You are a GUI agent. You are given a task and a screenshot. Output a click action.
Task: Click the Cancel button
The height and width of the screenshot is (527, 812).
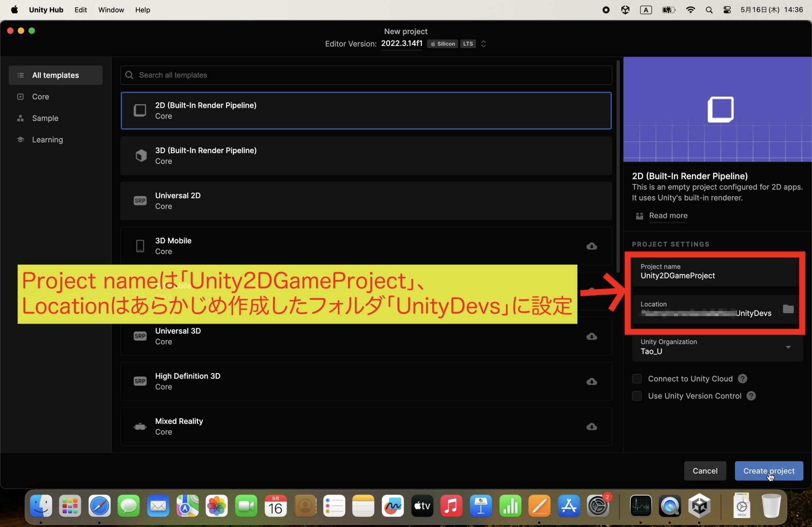705,471
